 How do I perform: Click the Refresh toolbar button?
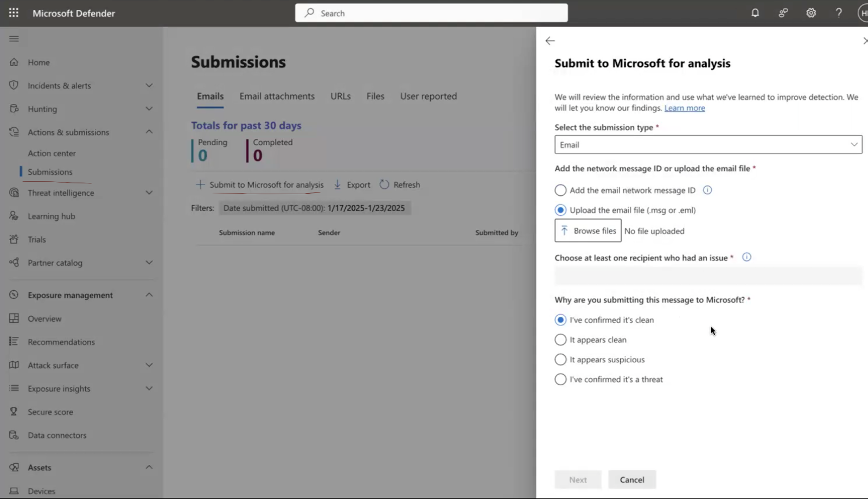pyautogui.click(x=400, y=184)
